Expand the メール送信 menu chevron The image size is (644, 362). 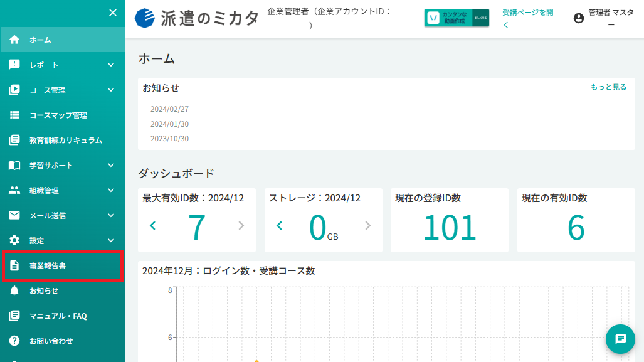coord(111,215)
